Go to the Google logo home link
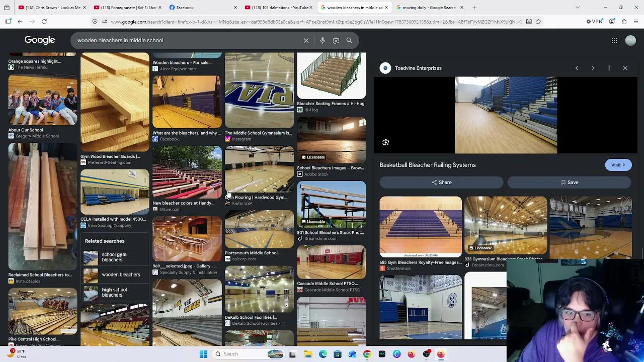 [40, 40]
